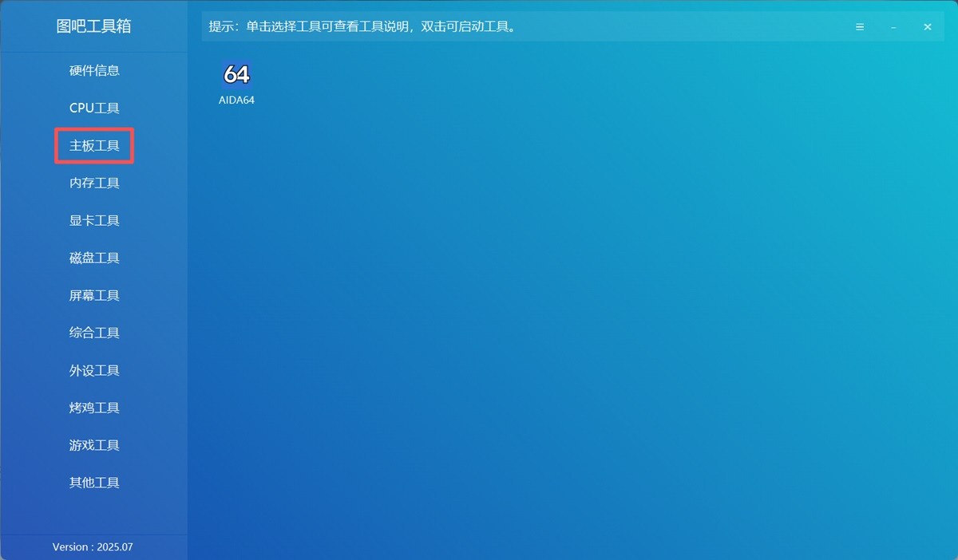
Task: Select the AIDA64 tool to view its description
Action: pos(235,74)
